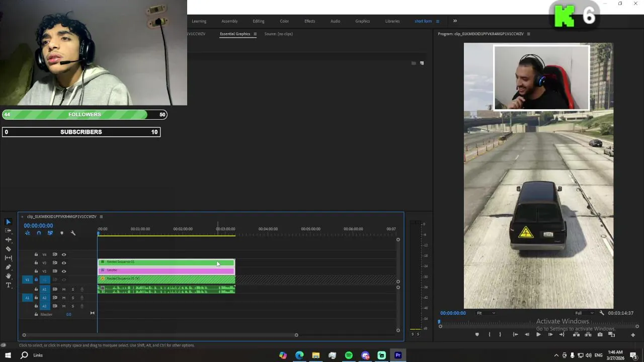Solo the A1 audio track
This screenshot has height=362, width=644.
[x=72, y=289]
